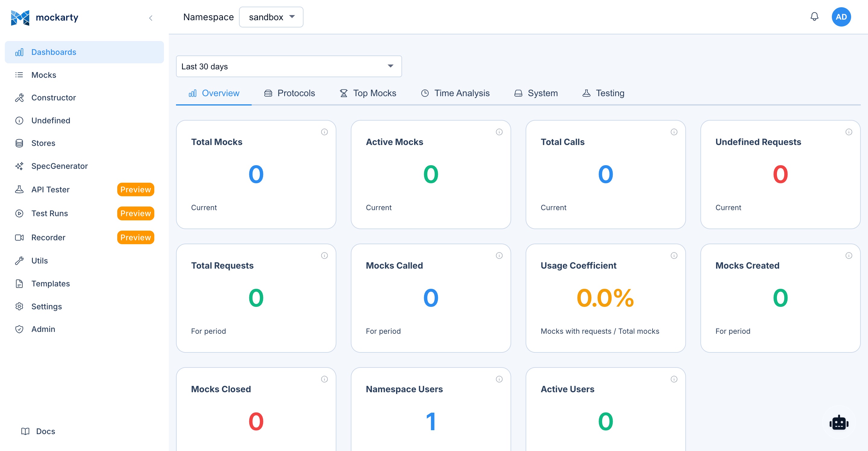Image resolution: width=868 pixels, height=451 pixels.
Task: Click the Mocks list icon
Action: [19, 75]
